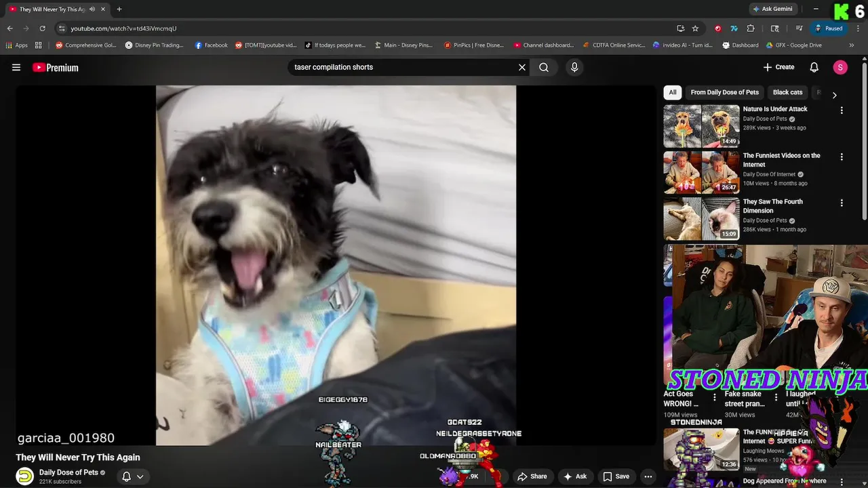Click the Daily Dose of Pets channel avatar

click(x=25, y=476)
